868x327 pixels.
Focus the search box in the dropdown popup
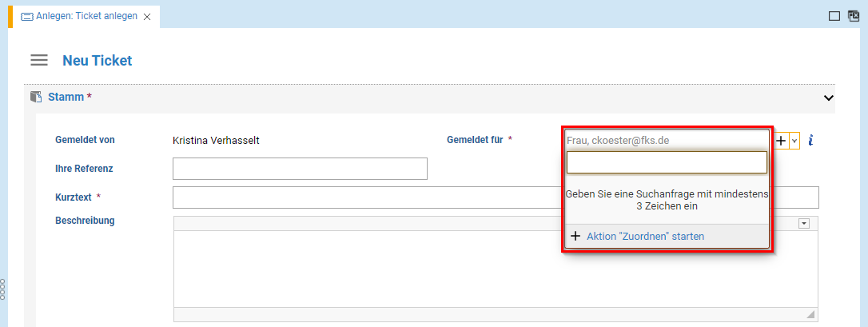(x=667, y=163)
